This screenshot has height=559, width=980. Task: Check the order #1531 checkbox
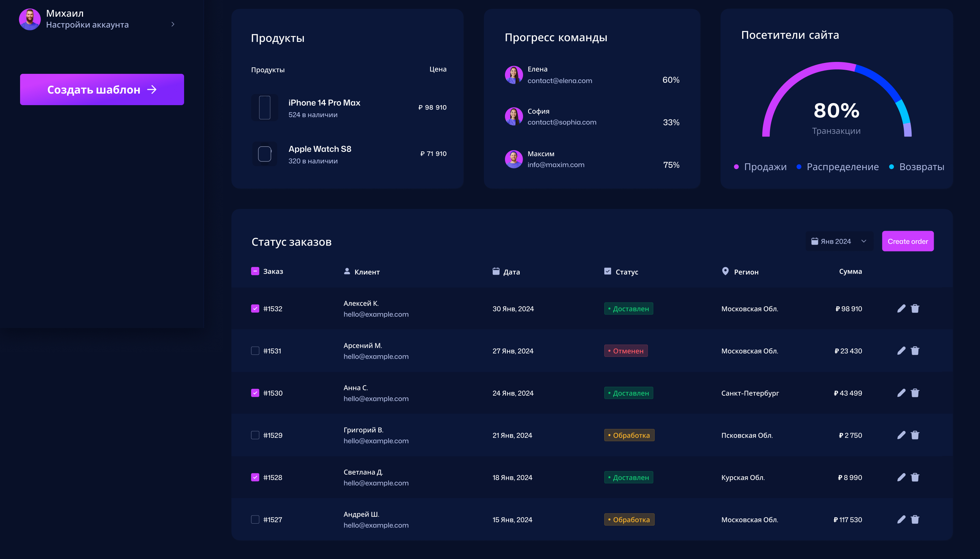click(x=255, y=351)
